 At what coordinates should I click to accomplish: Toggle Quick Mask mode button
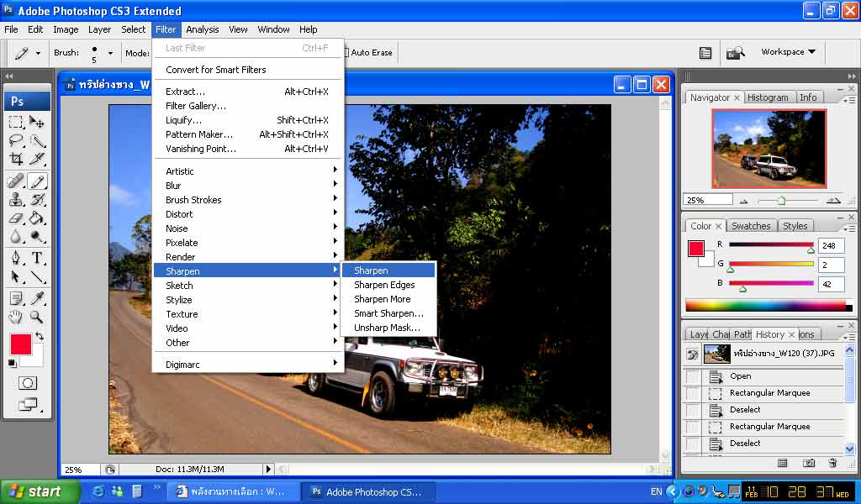coord(28,383)
